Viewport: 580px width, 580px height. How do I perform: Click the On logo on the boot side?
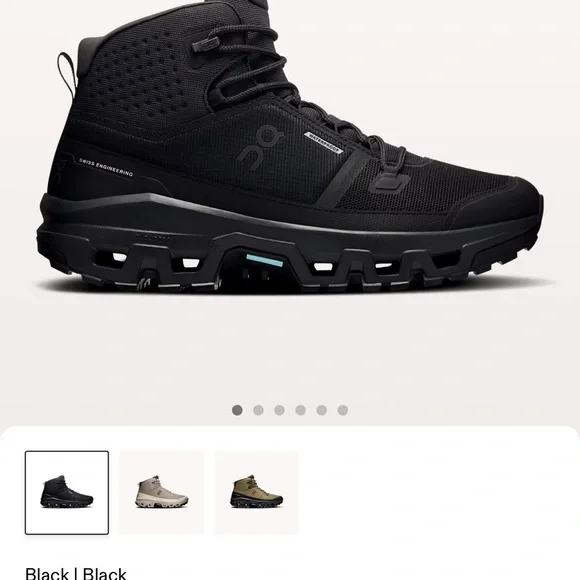260,148
